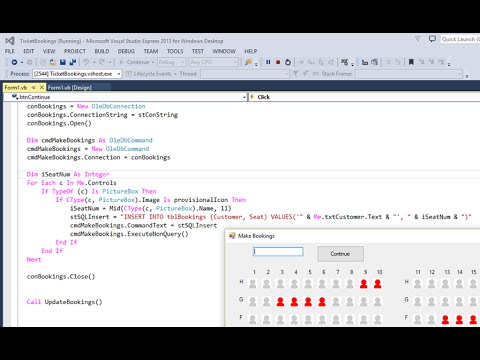Viewport: 480px width, 360px height.
Task: Open the Thread dropdown
Action: [x=244, y=74]
